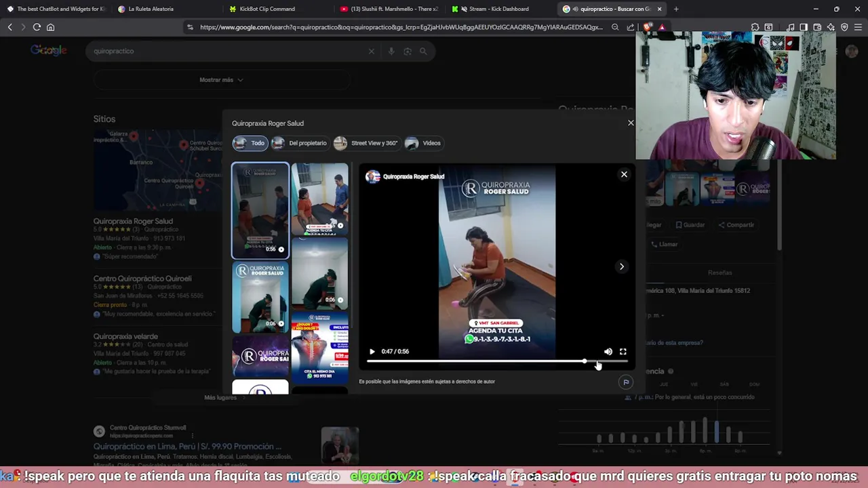Switch to the Stream - Kick Dashboard tab
868x488 pixels.
click(x=500, y=9)
